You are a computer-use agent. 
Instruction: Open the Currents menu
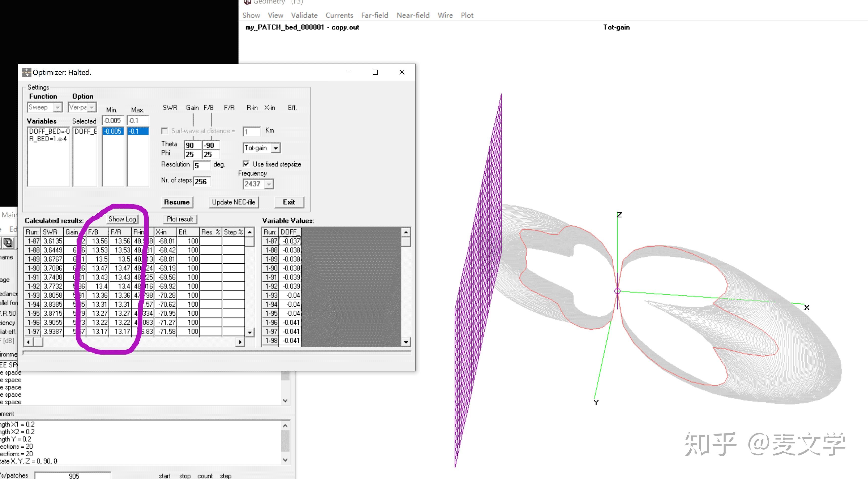coord(339,15)
